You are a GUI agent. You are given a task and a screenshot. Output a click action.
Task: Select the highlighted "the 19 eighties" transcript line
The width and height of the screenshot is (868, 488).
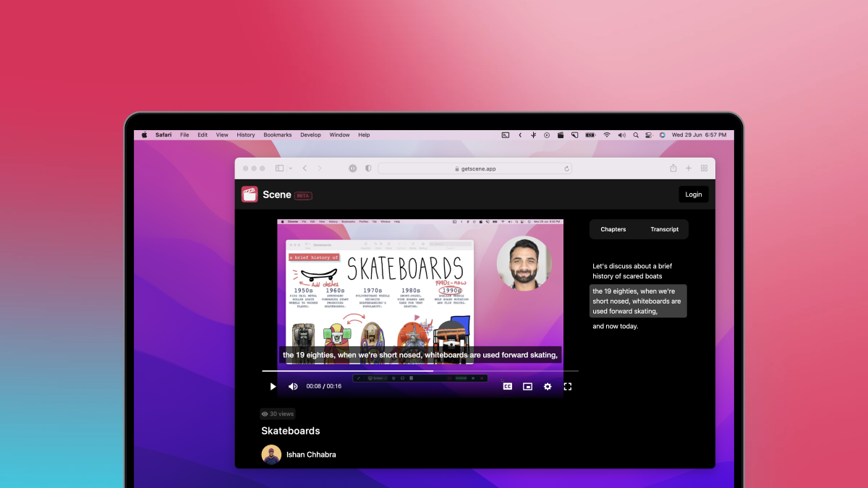click(x=637, y=301)
